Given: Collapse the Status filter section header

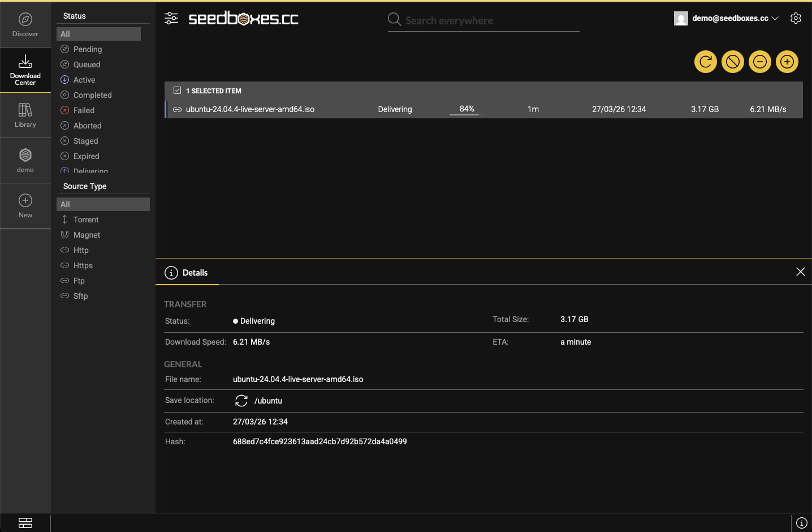Looking at the screenshot, I should 75,16.
